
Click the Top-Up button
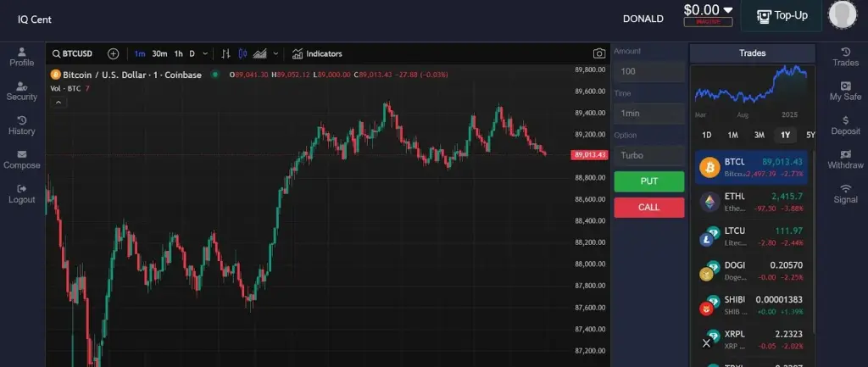click(782, 15)
